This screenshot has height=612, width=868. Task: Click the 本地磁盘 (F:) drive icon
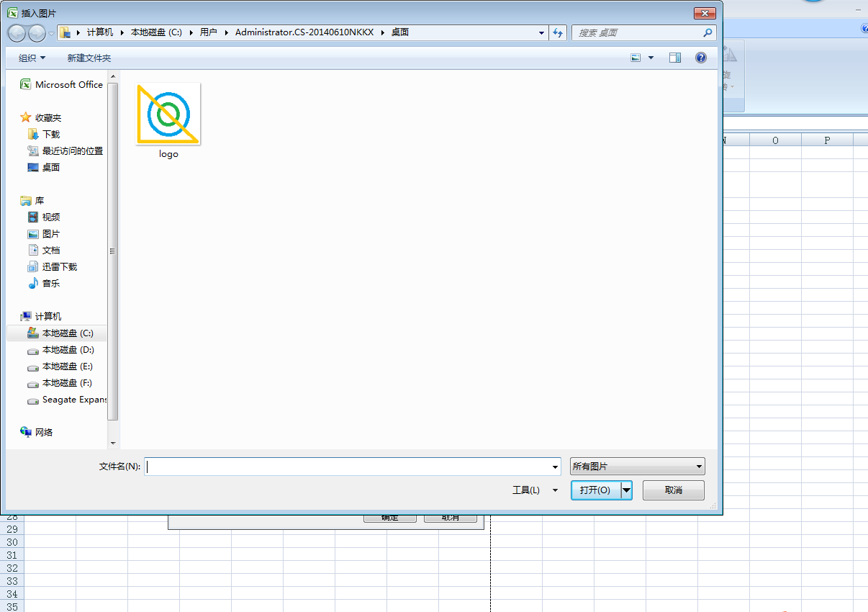[33, 383]
